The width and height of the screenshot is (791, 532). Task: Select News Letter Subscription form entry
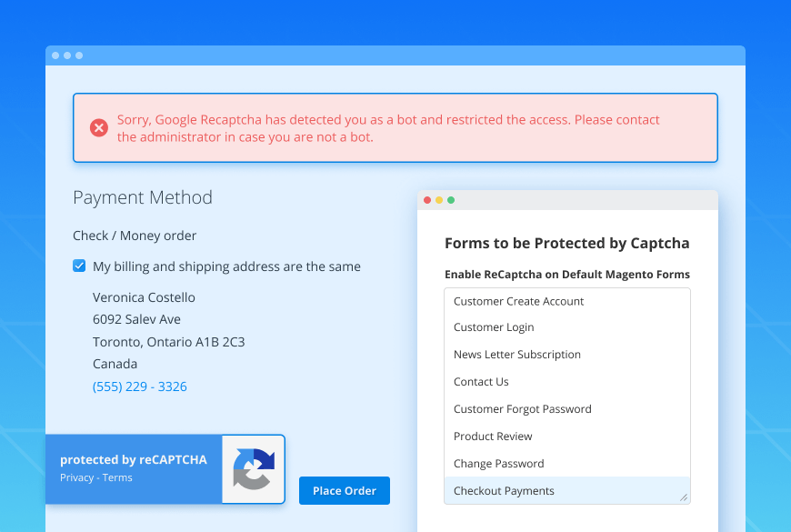(x=516, y=354)
